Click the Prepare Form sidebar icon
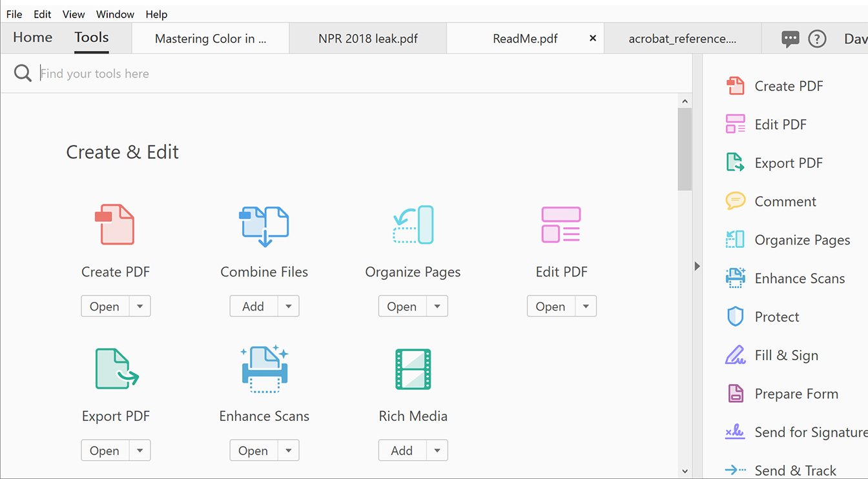 tap(735, 394)
